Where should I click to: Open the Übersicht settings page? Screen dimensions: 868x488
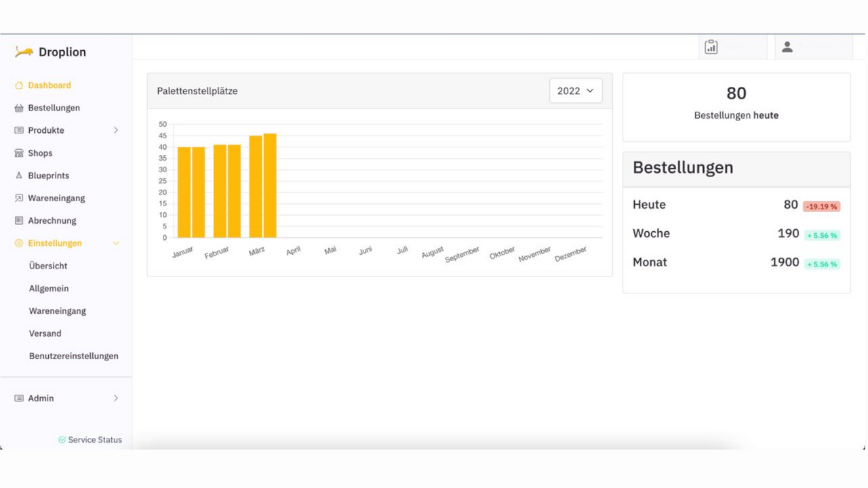pos(47,266)
